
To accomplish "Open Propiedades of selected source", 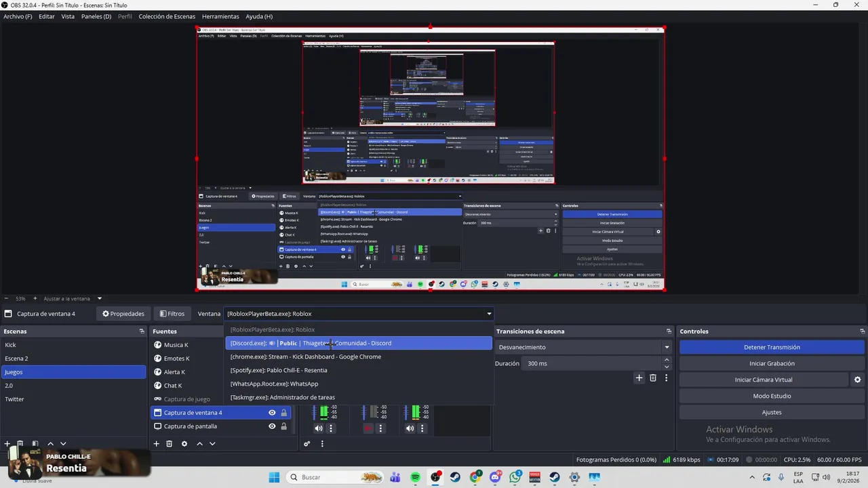I will pyautogui.click(x=123, y=314).
